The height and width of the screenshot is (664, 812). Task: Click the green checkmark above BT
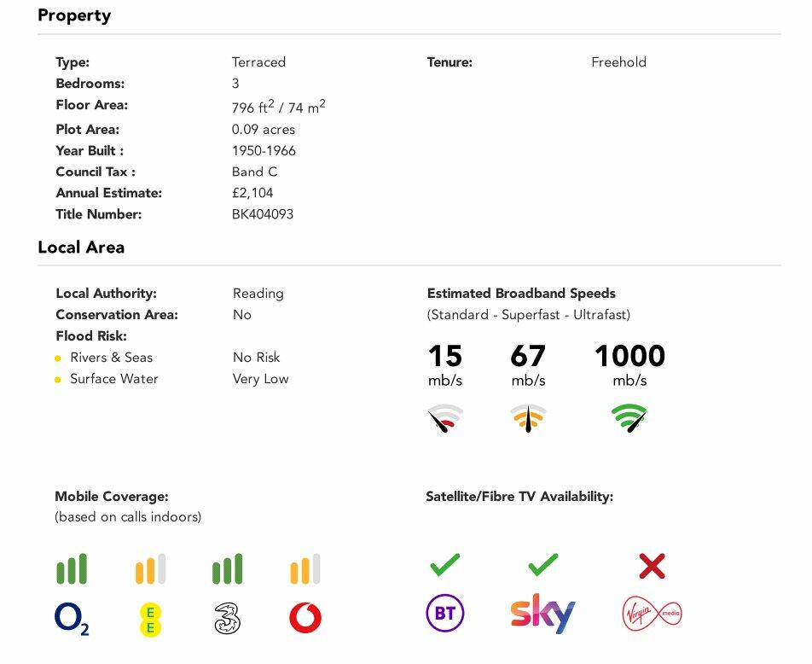click(x=444, y=564)
